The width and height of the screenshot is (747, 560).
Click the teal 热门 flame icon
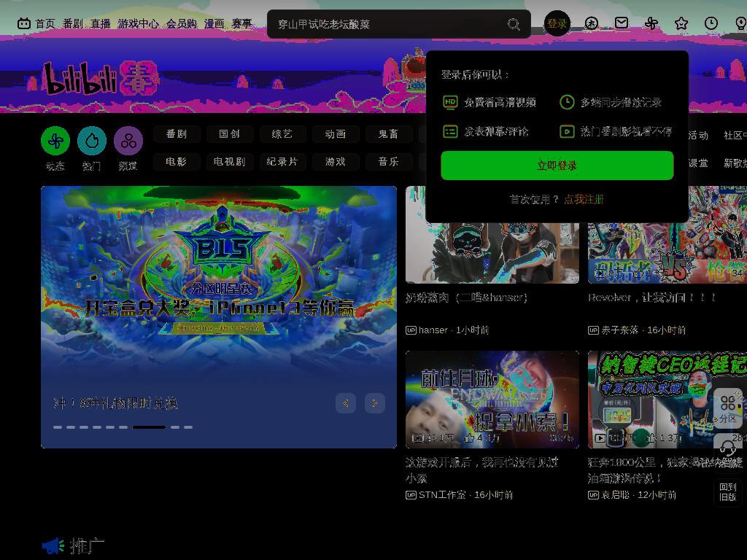[x=91, y=141]
